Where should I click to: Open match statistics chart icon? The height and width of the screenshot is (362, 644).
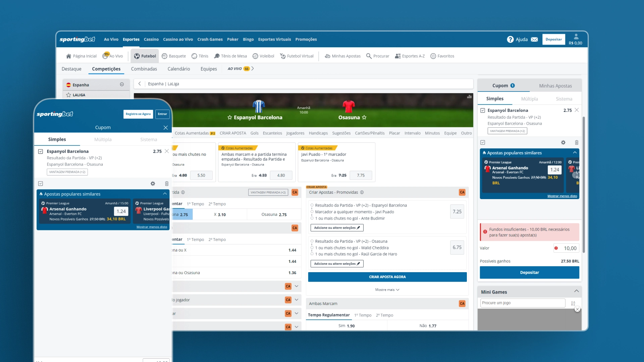tap(469, 97)
